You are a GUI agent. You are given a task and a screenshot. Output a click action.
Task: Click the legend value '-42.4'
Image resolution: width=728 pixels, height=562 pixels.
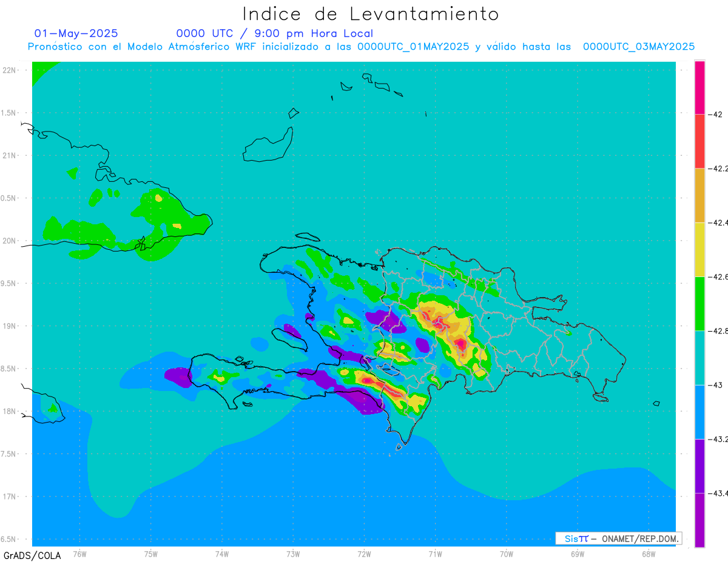coord(718,222)
